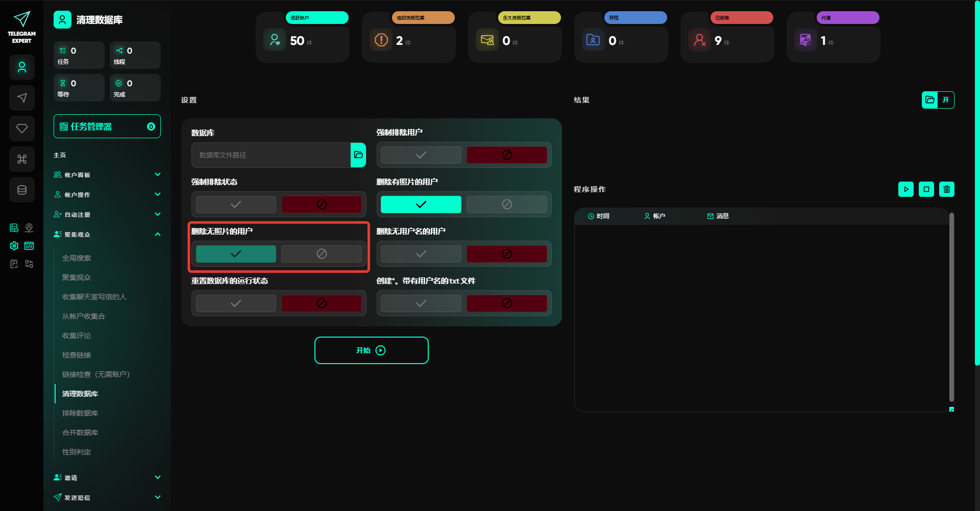Enable 删除无用户名的用户 check toggle

(421, 254)
